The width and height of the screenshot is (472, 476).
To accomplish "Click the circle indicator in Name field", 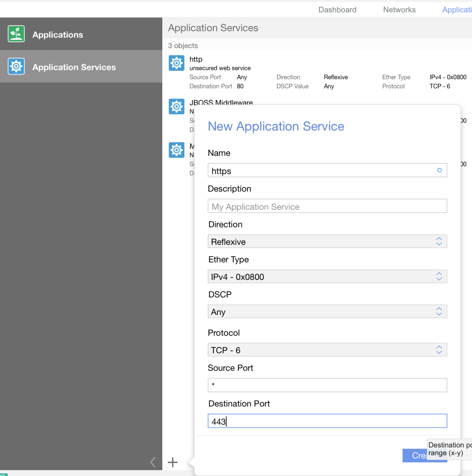I will click(x=439, y=170).
